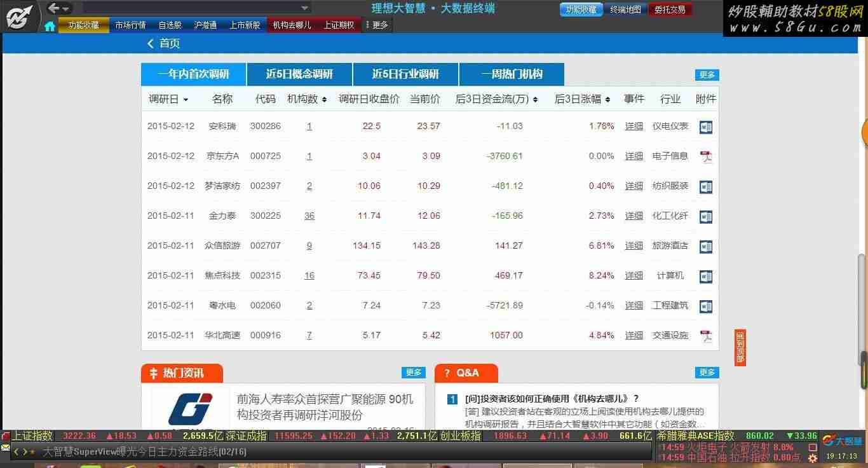Open the 详细 link for 华北高速
868x468 pixels.
634,336
